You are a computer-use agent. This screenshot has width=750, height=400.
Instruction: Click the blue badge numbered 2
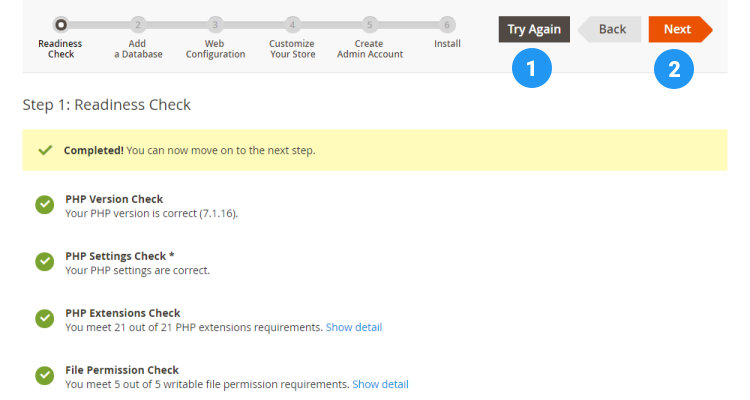[675, 68]
